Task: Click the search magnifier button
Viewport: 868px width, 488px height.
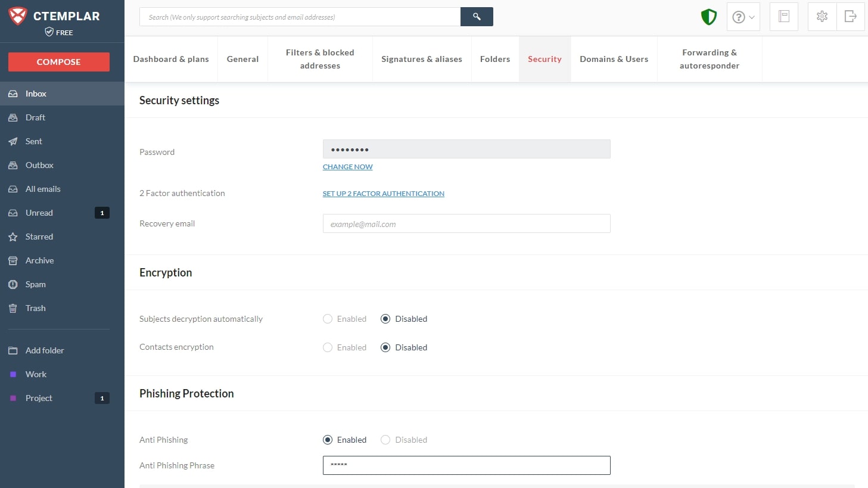Action: pyautogui.click(x=477, y=17)
